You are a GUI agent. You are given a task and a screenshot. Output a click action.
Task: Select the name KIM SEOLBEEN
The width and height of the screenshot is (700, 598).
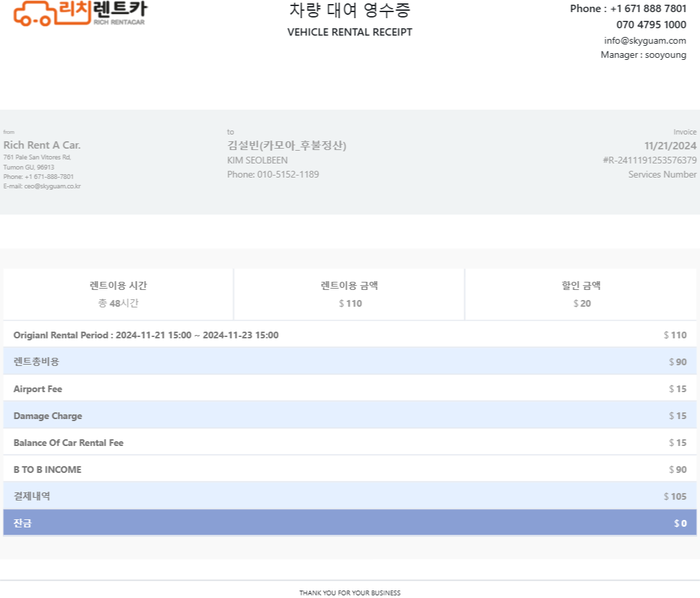(257, 160)
